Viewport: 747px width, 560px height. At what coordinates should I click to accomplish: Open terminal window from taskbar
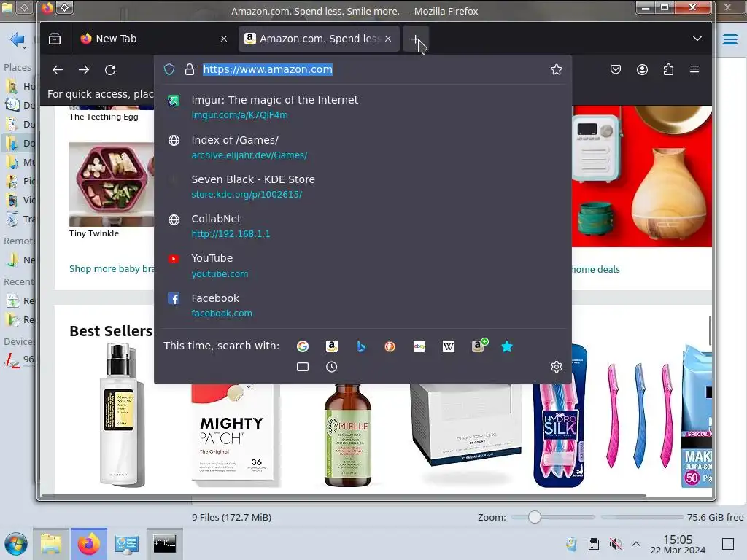tap(165, 544)
